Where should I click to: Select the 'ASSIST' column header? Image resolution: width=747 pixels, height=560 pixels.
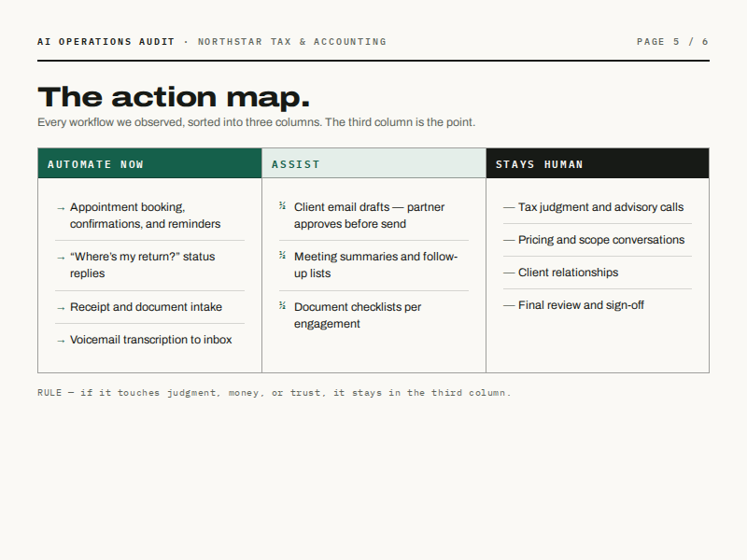(x=374, y=163)
